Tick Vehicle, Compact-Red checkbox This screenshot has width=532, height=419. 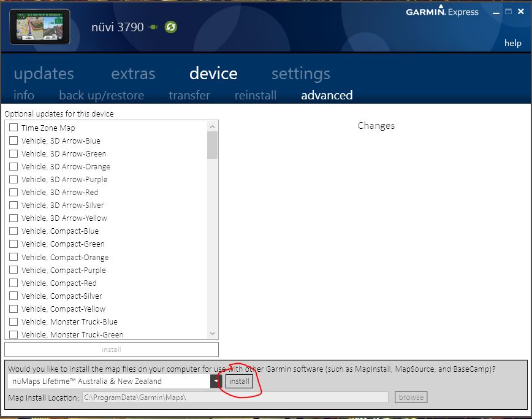click(13, 283)
